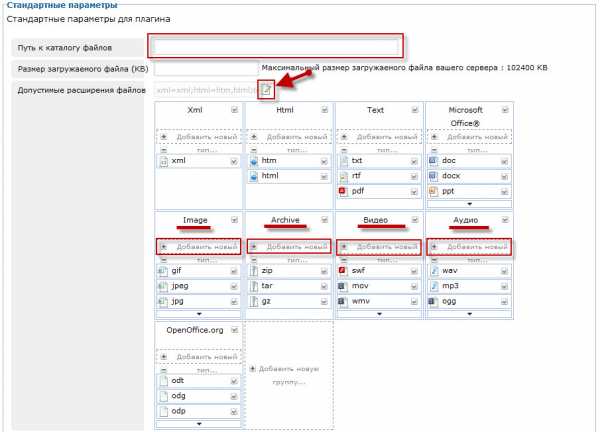
Task: Expand more Microsoft Office extensions
Action: click(x=470, y=204)
